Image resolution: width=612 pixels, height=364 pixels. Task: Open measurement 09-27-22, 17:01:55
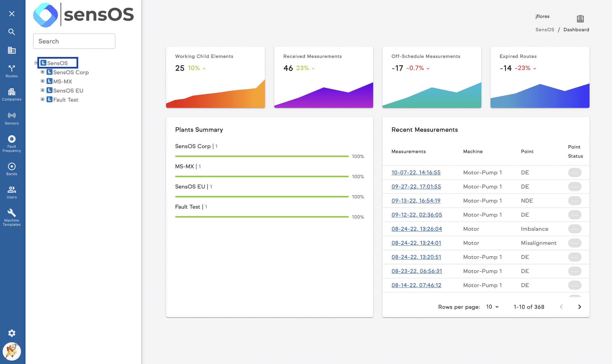tap(416, 187)
